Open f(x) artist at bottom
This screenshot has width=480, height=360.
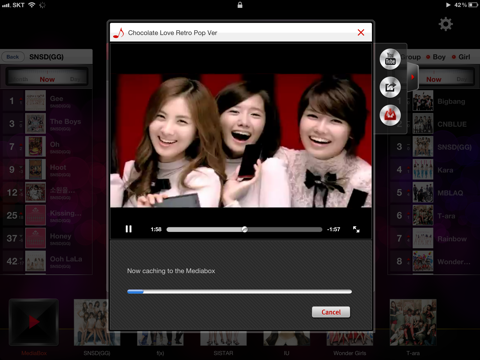pyautogui.click(x=160, y=339)
